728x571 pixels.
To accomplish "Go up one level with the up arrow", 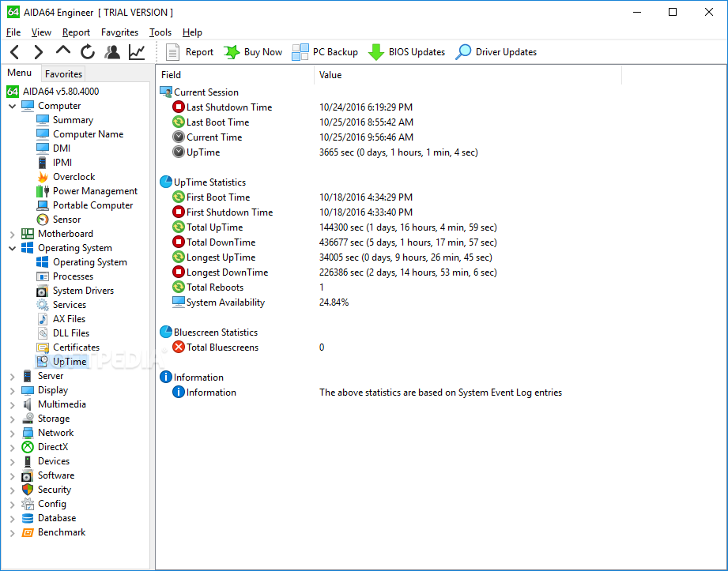I will (63, 51).
